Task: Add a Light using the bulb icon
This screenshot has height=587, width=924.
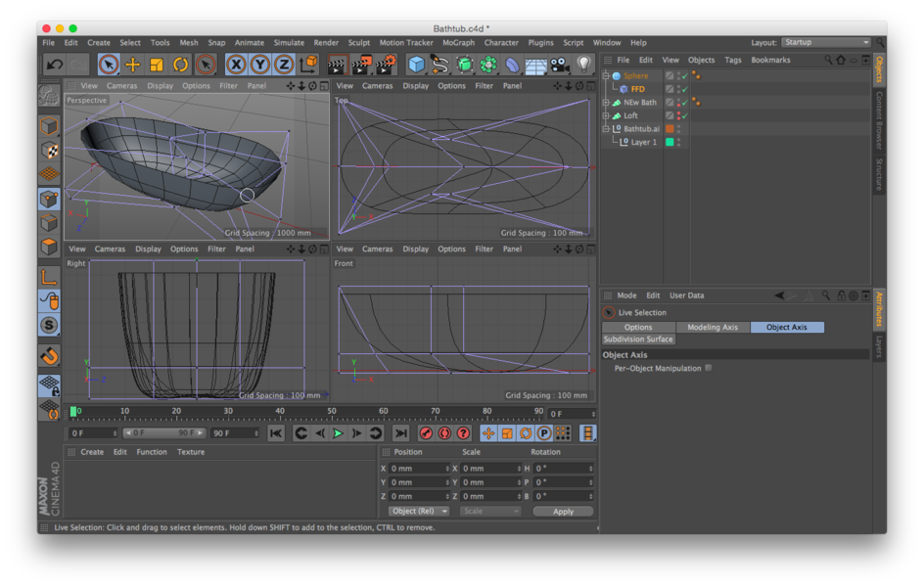Action: pos(583,65)
